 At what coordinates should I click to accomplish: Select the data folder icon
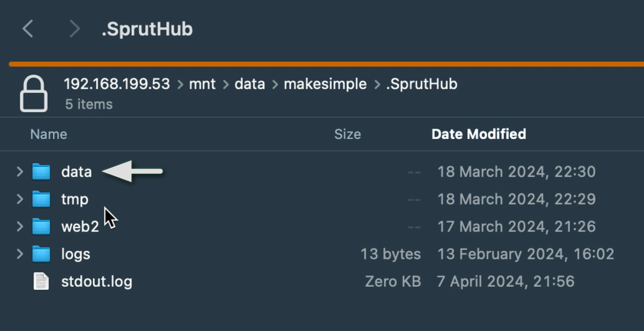coord(41,171)
